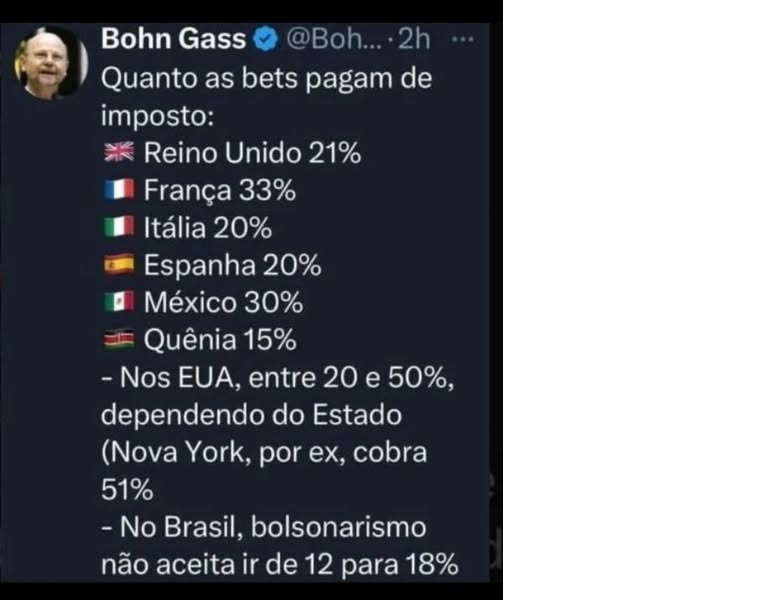Screen dimensions: 768x600
Task: Open the three-dot more options menu
Action: (x=462, y=39)
